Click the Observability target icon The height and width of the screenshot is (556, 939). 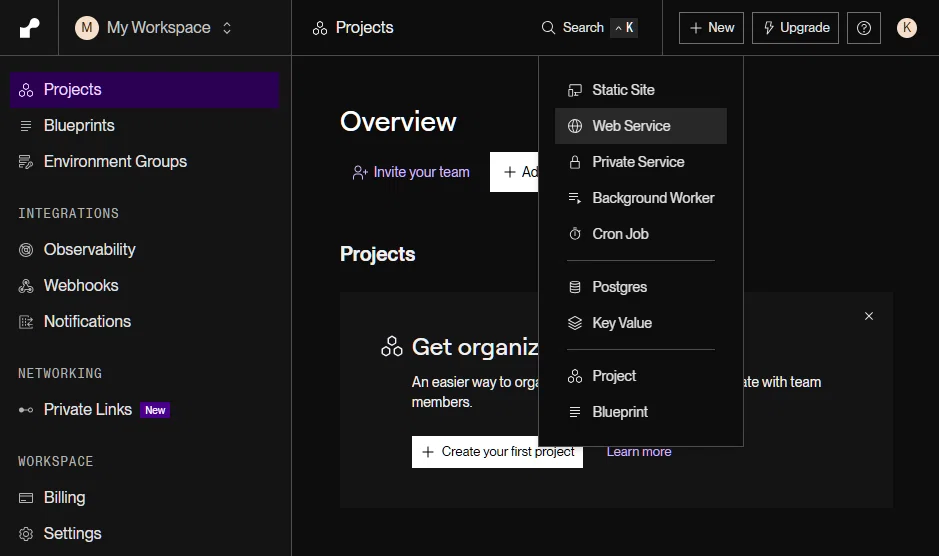tap(26, 250)
